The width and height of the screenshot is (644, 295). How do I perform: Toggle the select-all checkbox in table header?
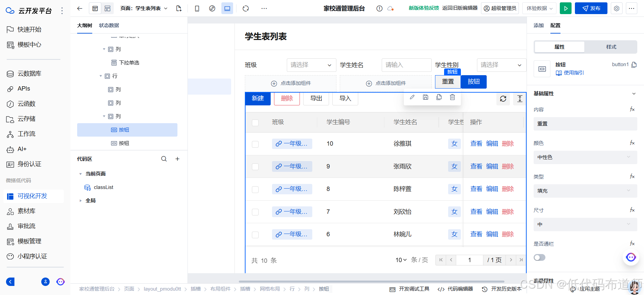pos(255,122)
